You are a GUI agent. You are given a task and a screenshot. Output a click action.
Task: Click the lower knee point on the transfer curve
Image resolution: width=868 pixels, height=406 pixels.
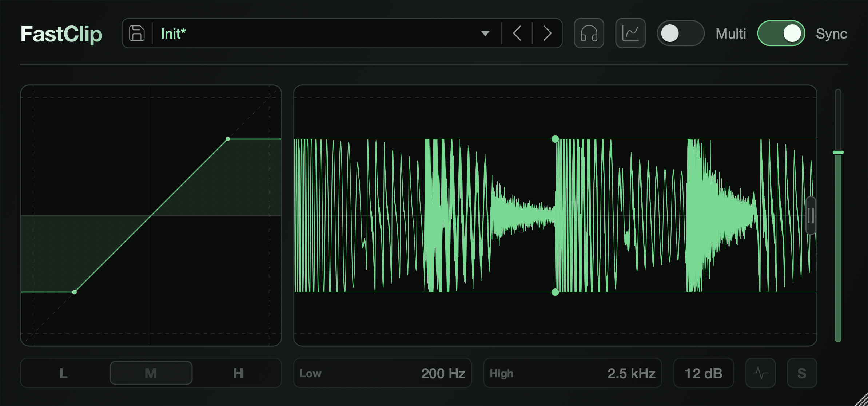pyautogui.click(x=75, y=292)
